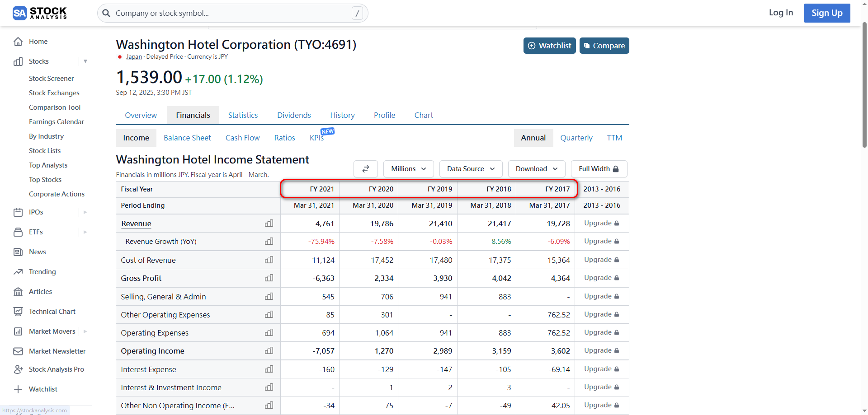
Task: Open the Statistics tab
Action: point(243,115)
